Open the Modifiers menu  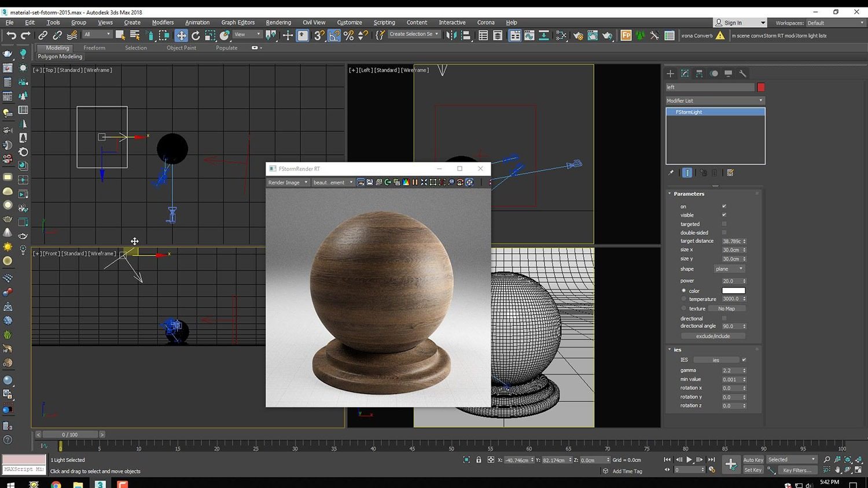pos(163,23)
